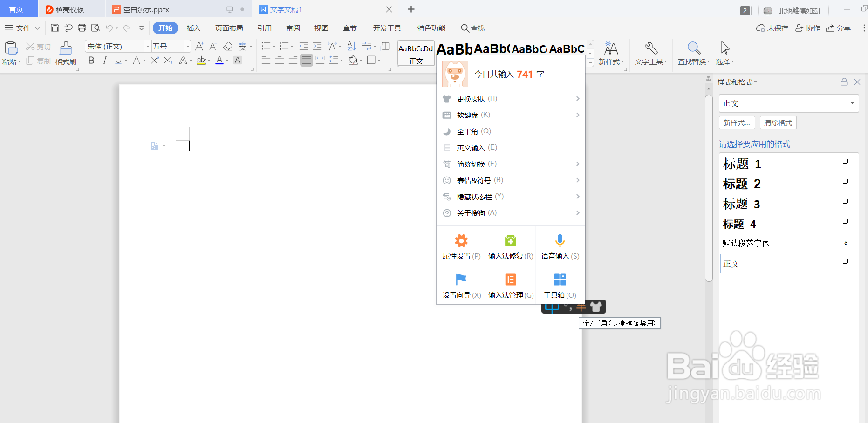Increase font size with A+ icon

tap(199, 46)
